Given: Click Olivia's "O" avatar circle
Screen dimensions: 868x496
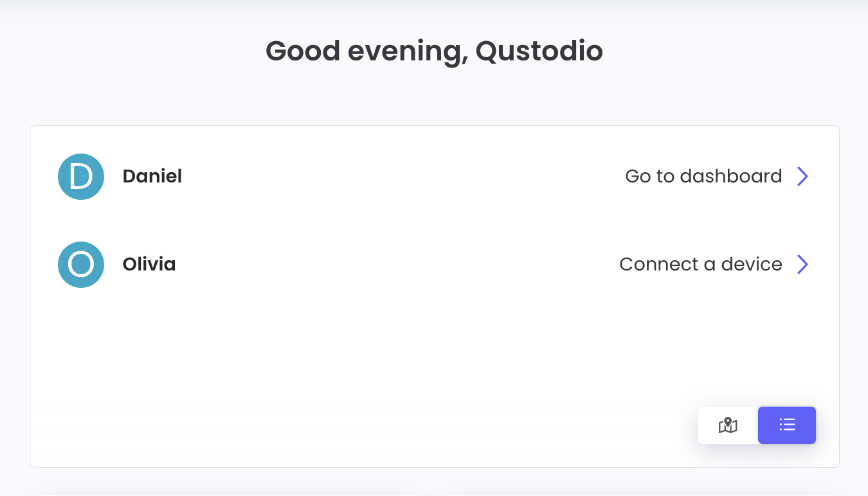Looking at the screenshot, I should pyautogui.click(x=81, y=265).
